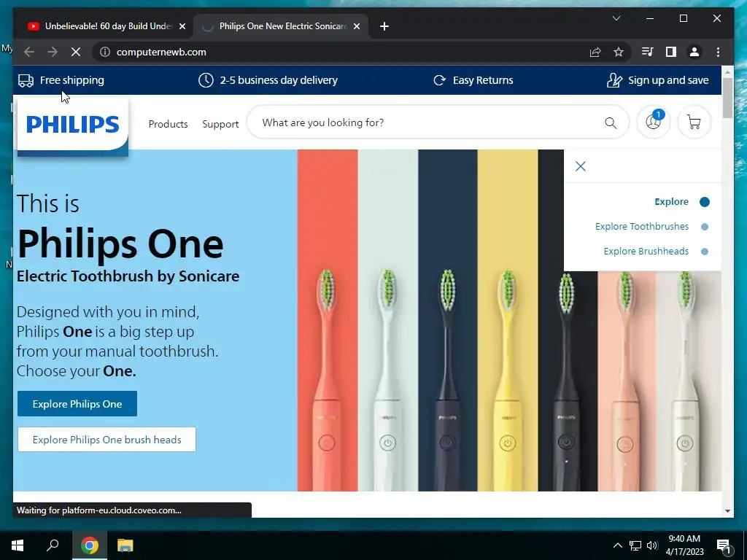Open the Support menu
This screenshot has height=560, width=747.
(220, 124)
